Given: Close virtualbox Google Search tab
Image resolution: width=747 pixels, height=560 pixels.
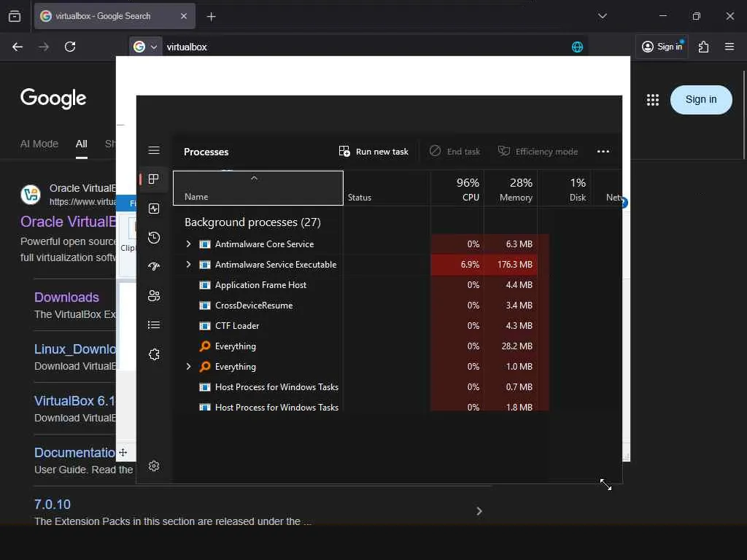Looking at the screenshot, I should pos(184,16).
